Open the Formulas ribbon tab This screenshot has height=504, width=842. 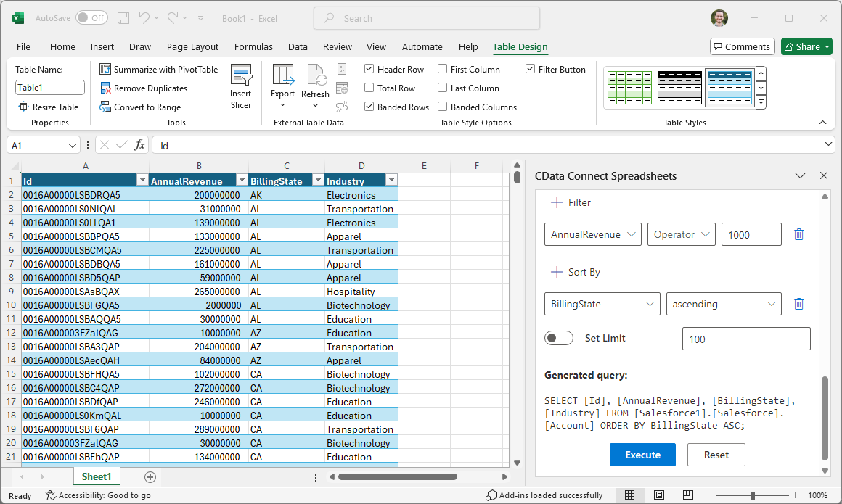253,46
